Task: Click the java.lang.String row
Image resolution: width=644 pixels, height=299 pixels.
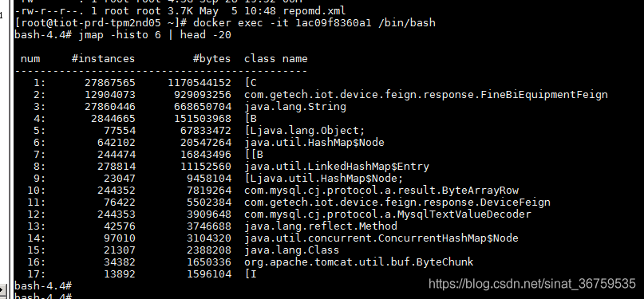Action: [x=181, y=107]
